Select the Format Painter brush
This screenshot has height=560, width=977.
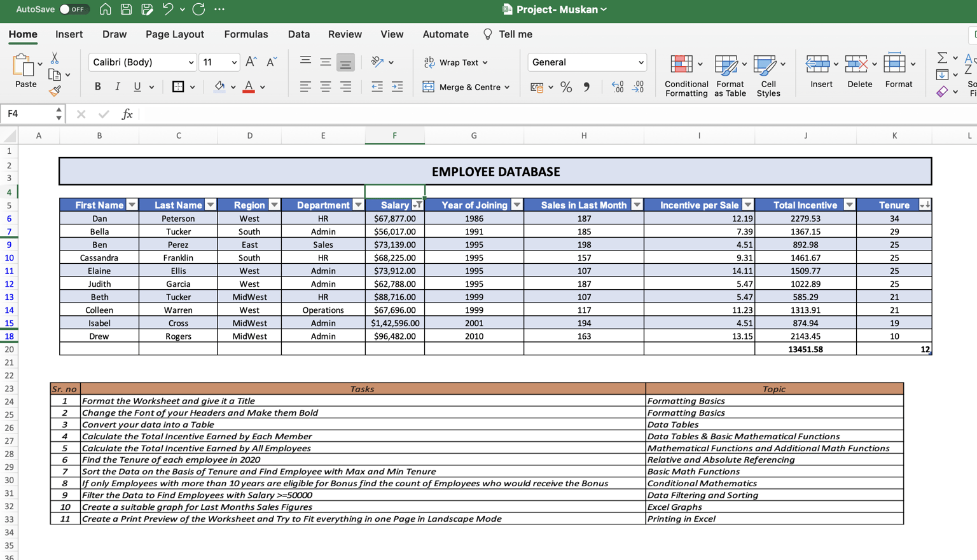55,91
